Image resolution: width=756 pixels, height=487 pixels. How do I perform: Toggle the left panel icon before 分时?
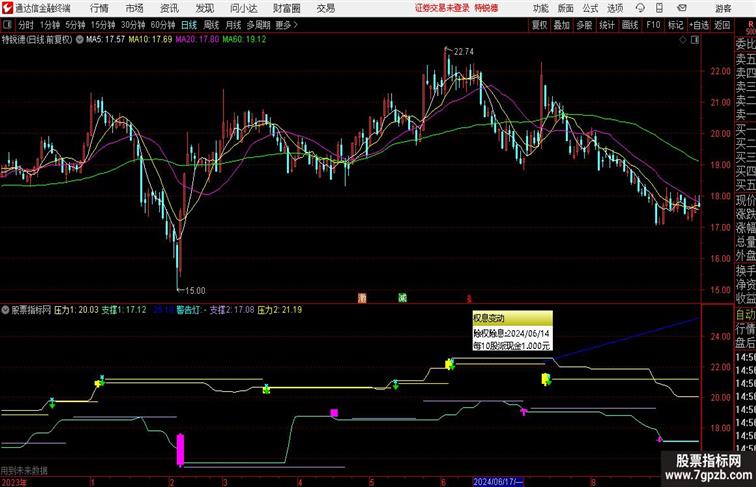(7, 25)
